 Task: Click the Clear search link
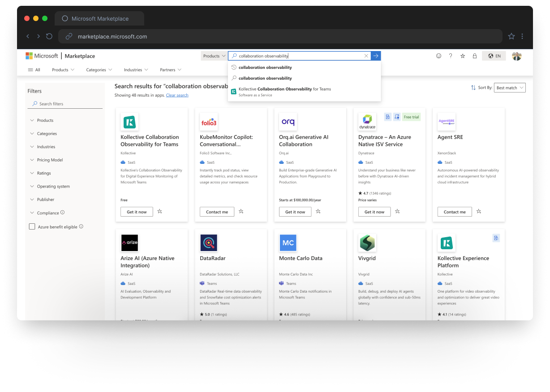coord(177,95)
